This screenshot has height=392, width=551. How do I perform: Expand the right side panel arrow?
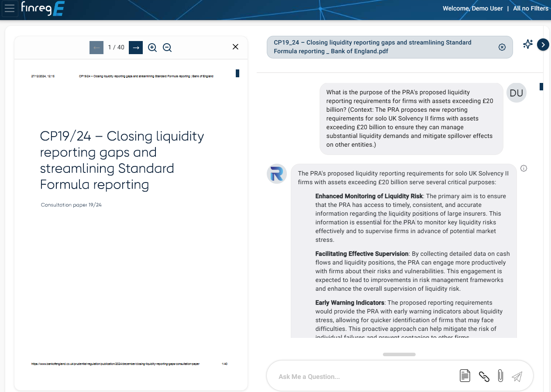click(x=543, y=45)
